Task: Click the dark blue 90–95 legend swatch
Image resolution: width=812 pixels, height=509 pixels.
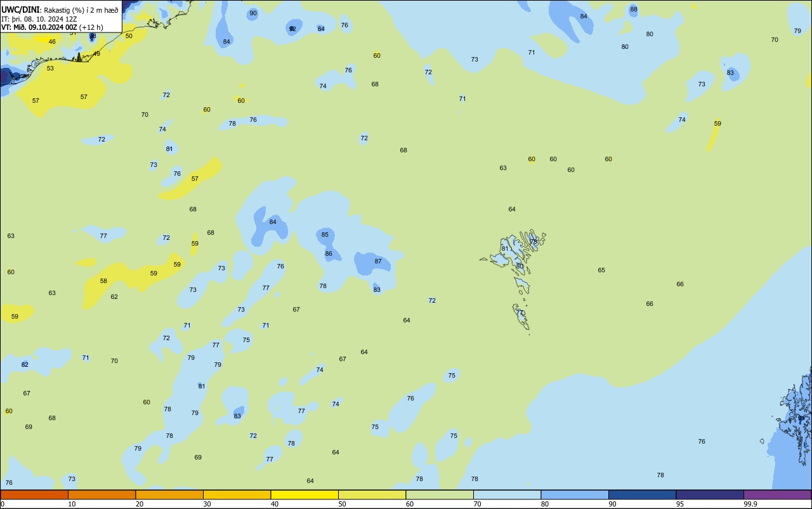Action: point(642,494)
